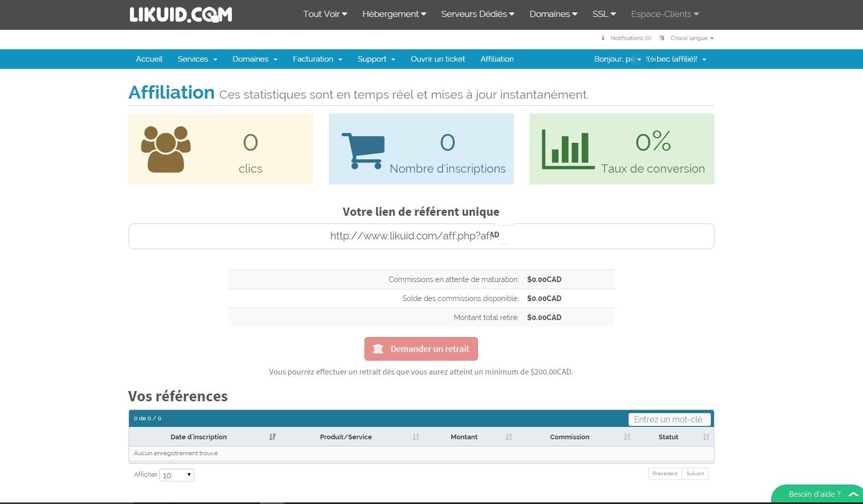This screenshot has width=863, height=504.
Task: Go to the Affiliation menu item
Action: coord(497,59)
